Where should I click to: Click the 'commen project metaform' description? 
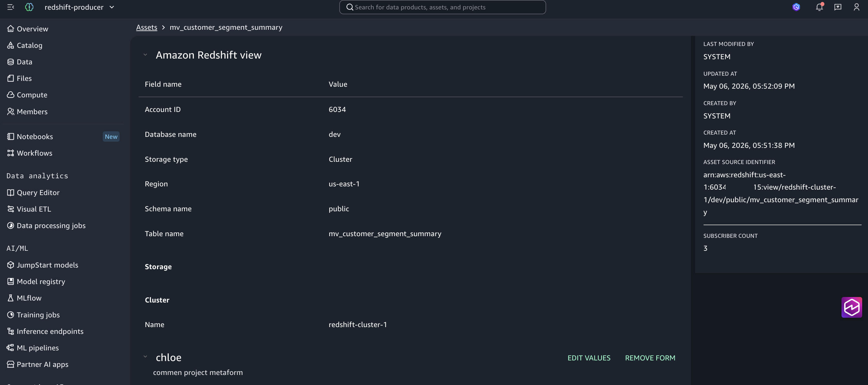point(198,372)
